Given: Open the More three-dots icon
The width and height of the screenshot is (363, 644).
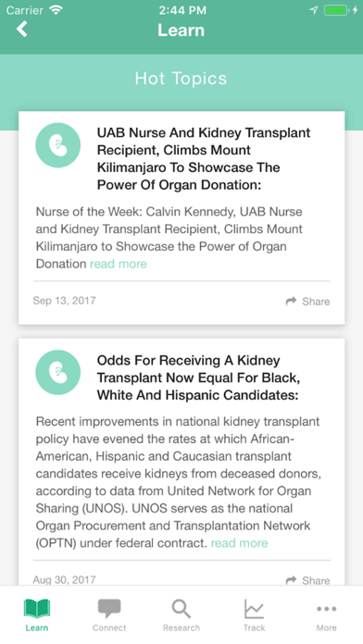Looking at the screenshot, I should point(326,609).
